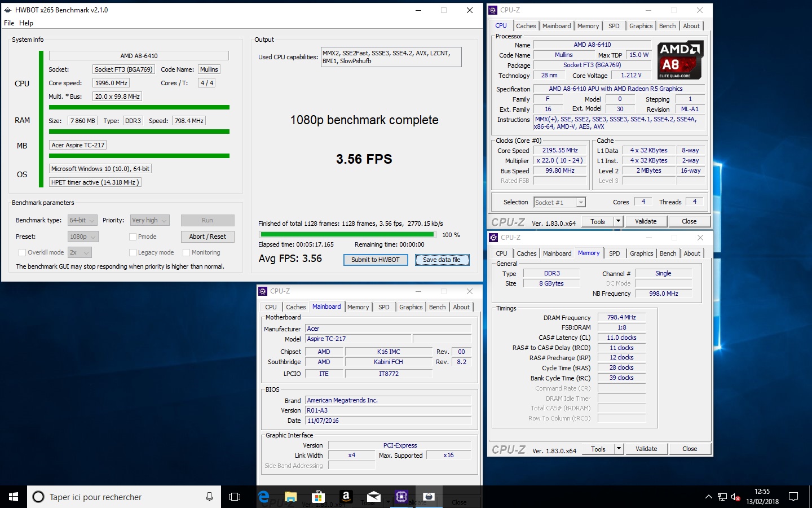Open the Windows Start menu

pos(14,497)
